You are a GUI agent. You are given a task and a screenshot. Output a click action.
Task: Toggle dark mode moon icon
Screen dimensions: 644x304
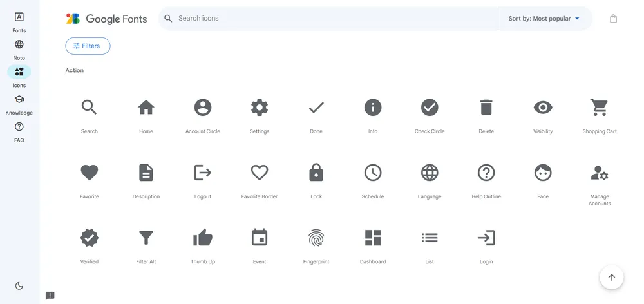(19, 286)
